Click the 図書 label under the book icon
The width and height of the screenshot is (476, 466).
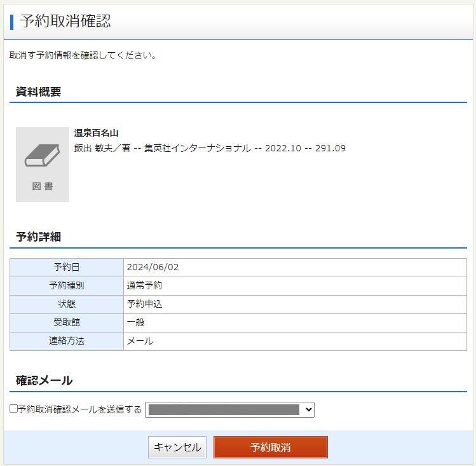pos(42,186)
